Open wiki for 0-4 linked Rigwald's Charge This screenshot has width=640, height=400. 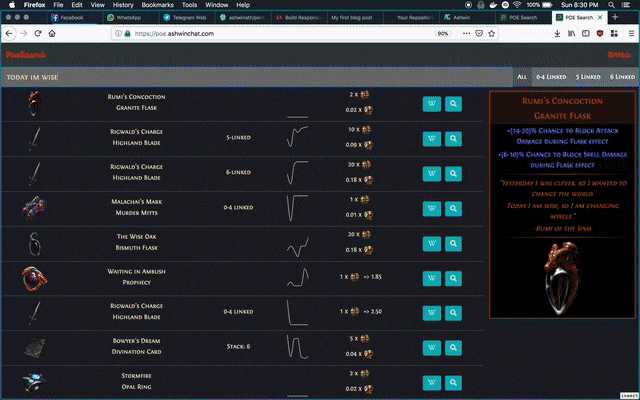pyautogui.click(x=432, y=313)
